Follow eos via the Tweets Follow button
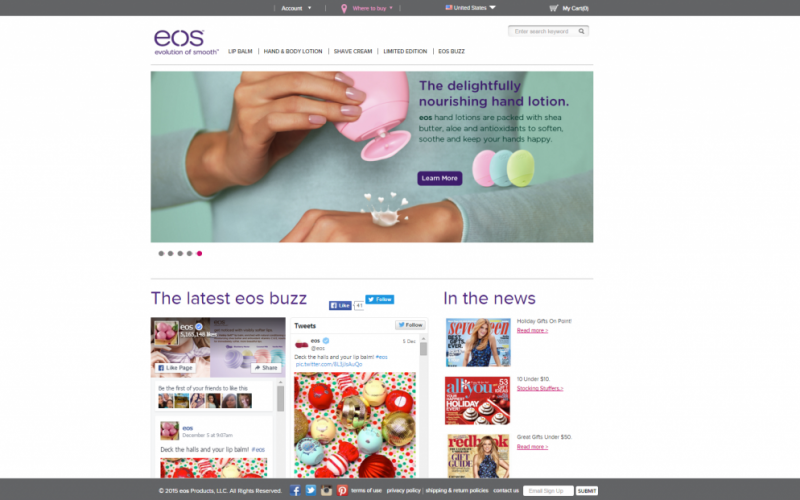This screenshot has width=800, height=500. (410, 325)
